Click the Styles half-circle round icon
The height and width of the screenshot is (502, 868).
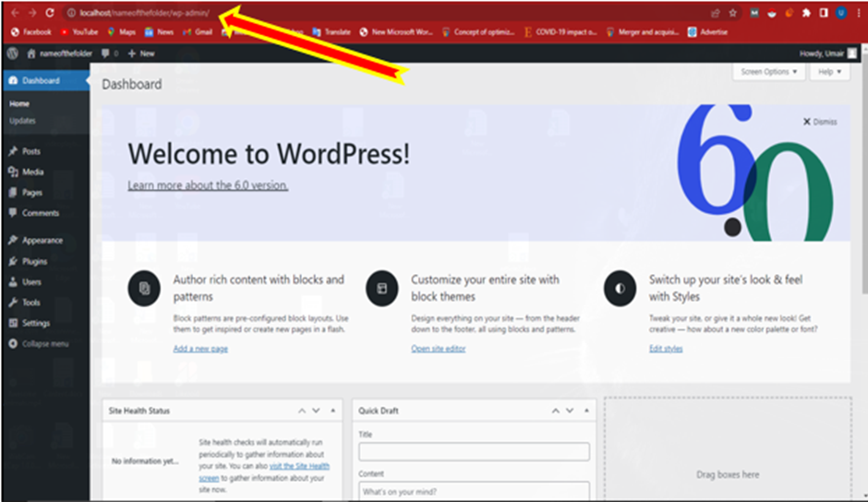620,288
